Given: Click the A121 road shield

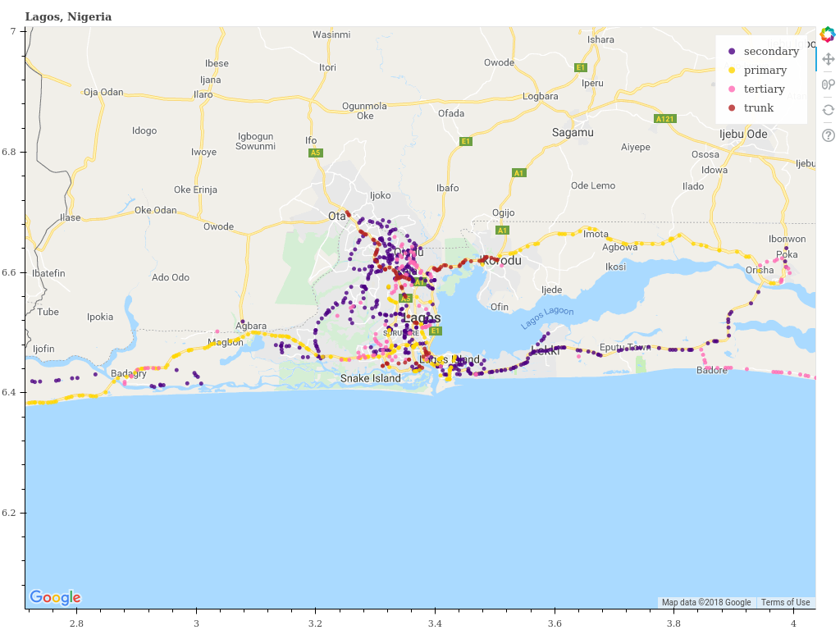Looking at the screenshot, I should (664, 118).
